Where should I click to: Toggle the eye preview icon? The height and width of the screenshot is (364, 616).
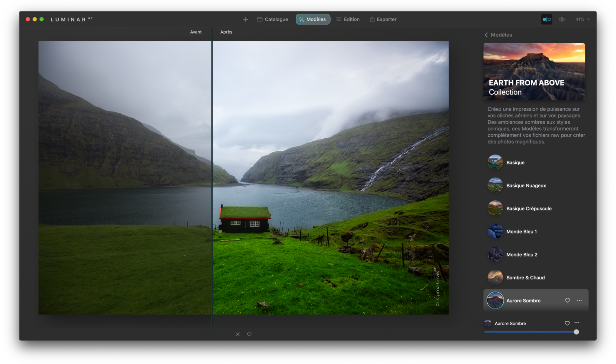(561, 20)
